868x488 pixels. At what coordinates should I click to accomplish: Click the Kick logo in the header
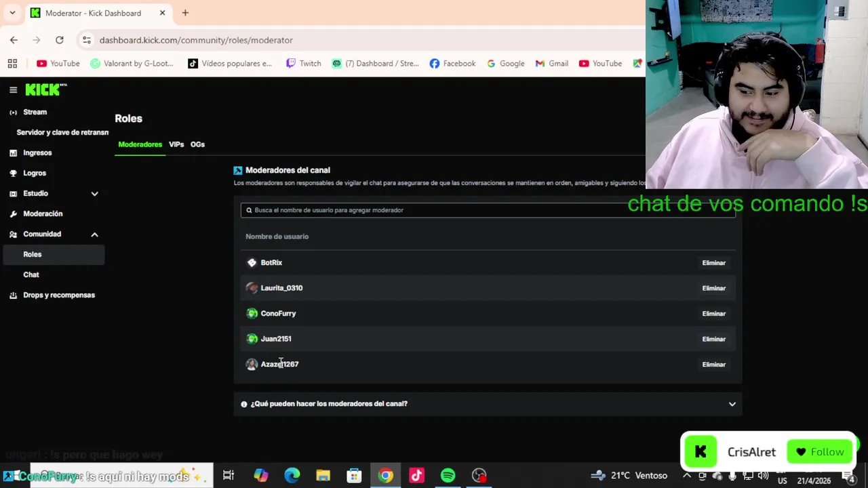click(x=46, y=89)
